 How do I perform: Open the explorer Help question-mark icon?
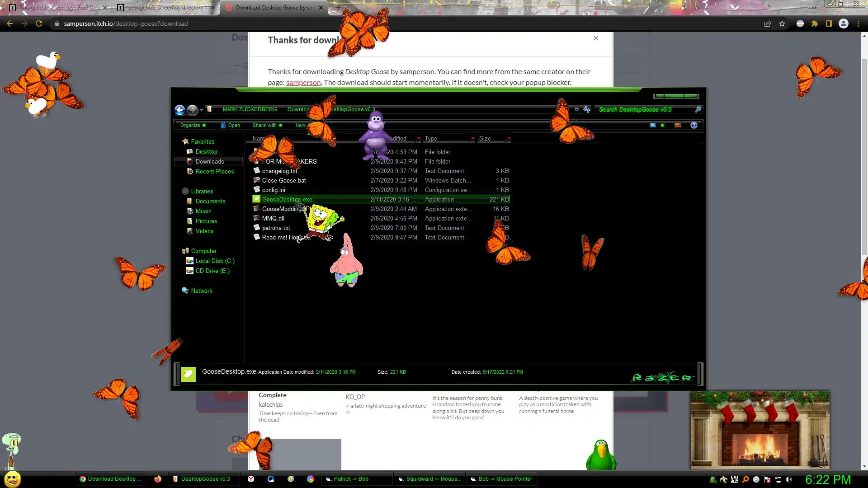693,125
